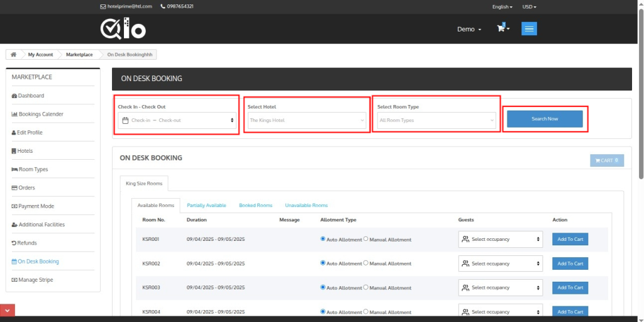644x322 pixels.
Task: Expand the Demo account dropdown
Action: (469, 29)
